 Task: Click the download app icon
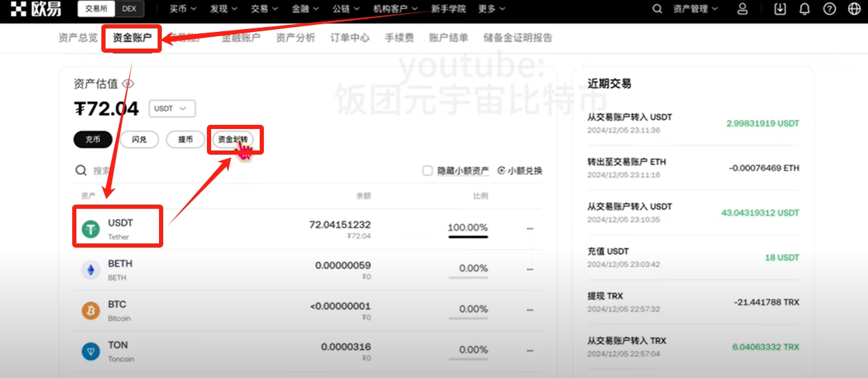pyautogui.click(x=781, y=9)
